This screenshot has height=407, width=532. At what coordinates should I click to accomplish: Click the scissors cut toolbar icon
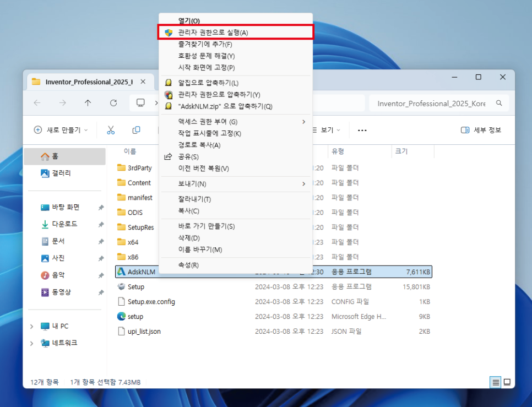[x=111, y=130]
